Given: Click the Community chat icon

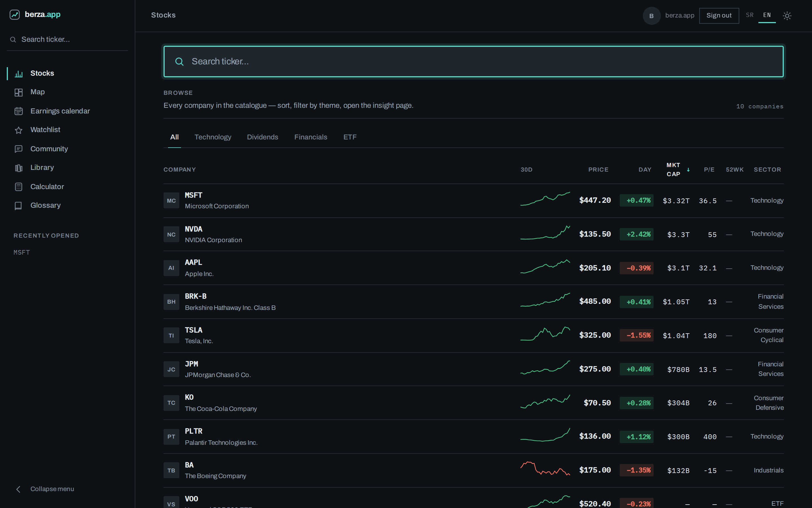Looking at the screenshot, I should click(x=19, y=149).
